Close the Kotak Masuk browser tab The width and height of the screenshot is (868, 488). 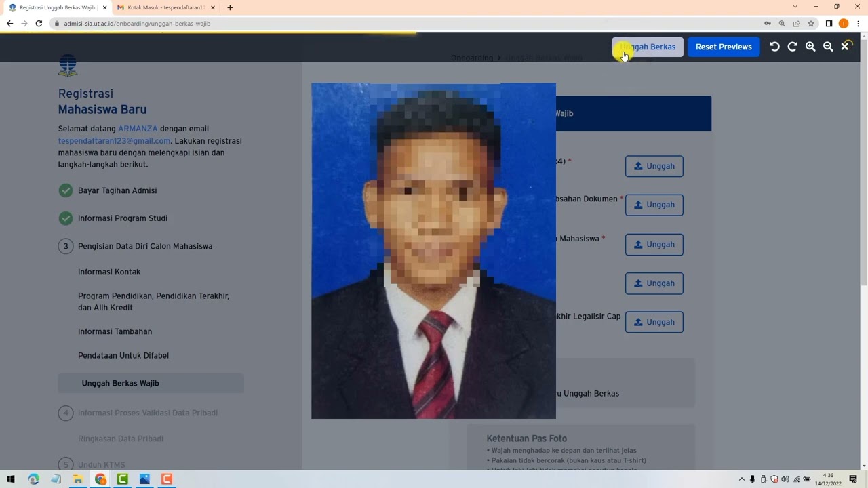213,7
